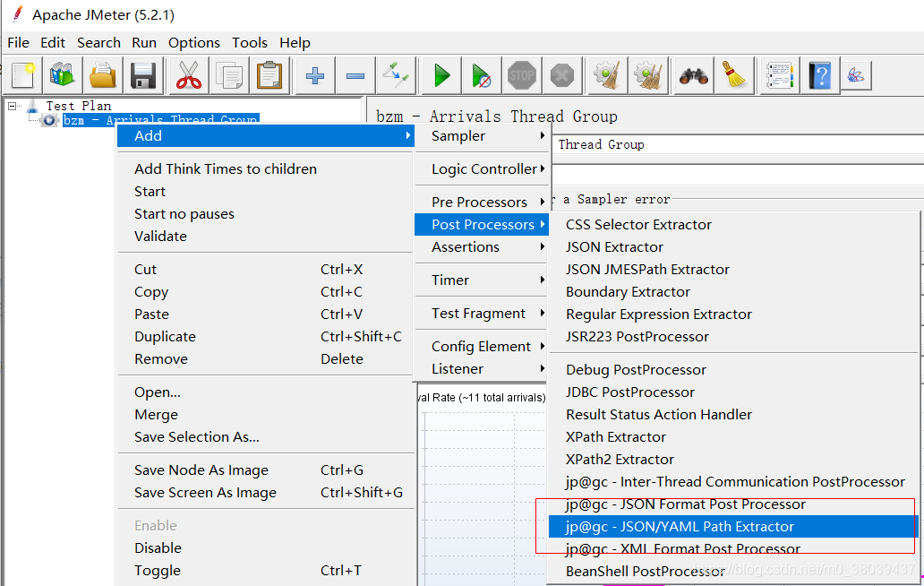Open the Options menu

(x=194, y=42)
